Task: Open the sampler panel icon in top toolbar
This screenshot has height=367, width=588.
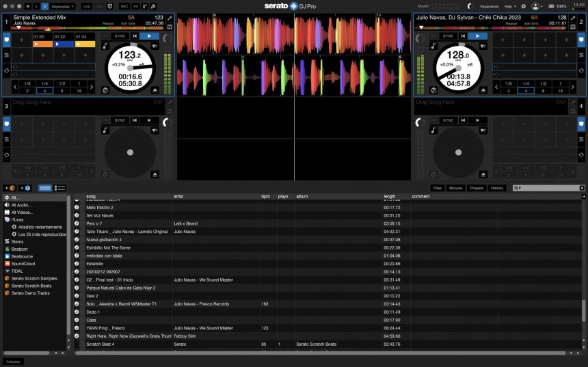Action: point(145,6)
